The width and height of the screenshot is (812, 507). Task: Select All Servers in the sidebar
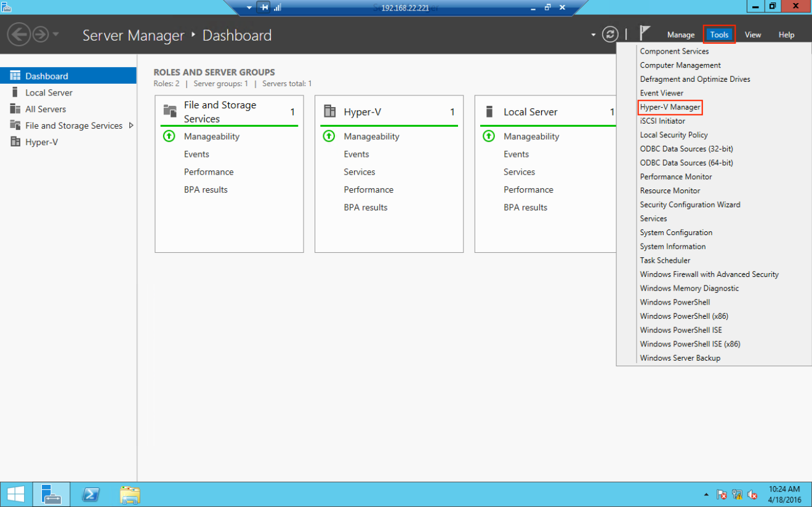point(46,109)
